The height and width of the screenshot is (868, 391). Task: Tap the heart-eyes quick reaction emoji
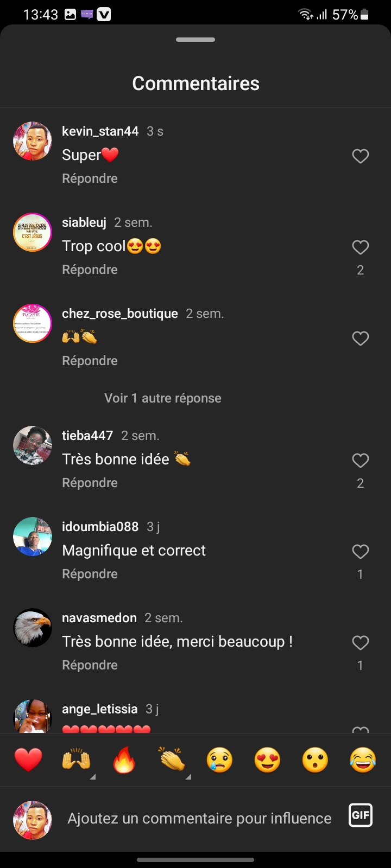[267, 759]
